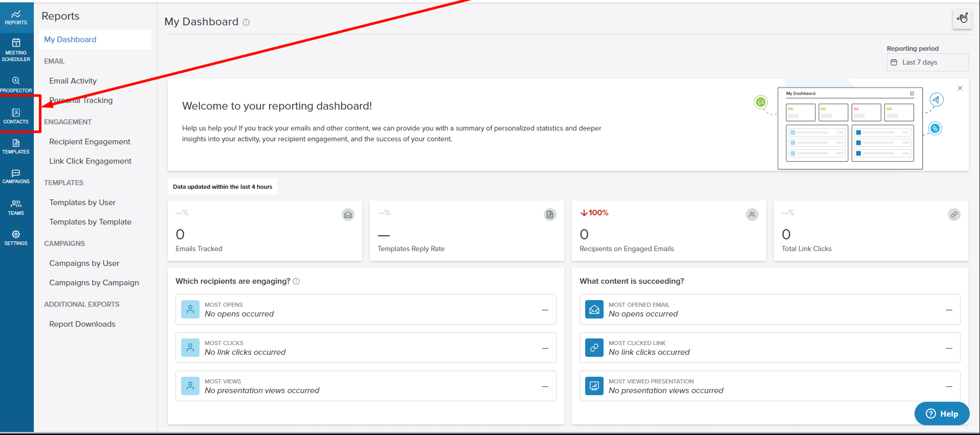Click the dashboard illustration thumbnail in welcome banner
Screen dimensions: 980x435
850,128
